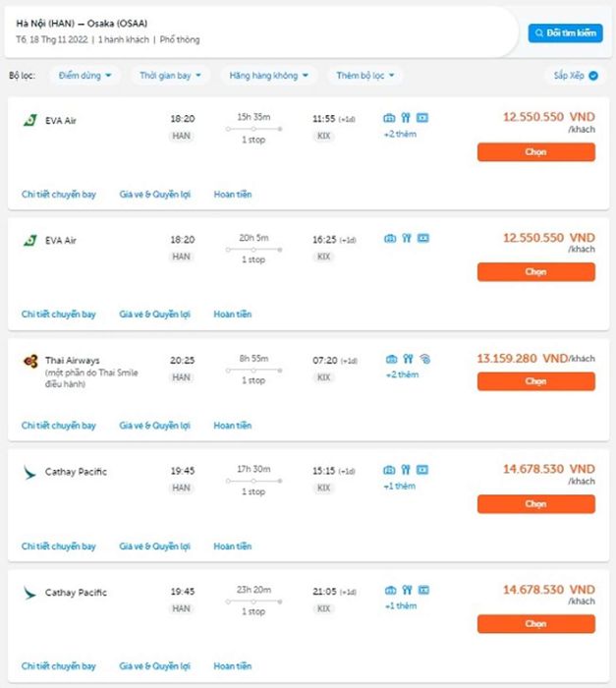Open Chi tiết chuyến bay tab for Thai Airways

pos(59,426)
